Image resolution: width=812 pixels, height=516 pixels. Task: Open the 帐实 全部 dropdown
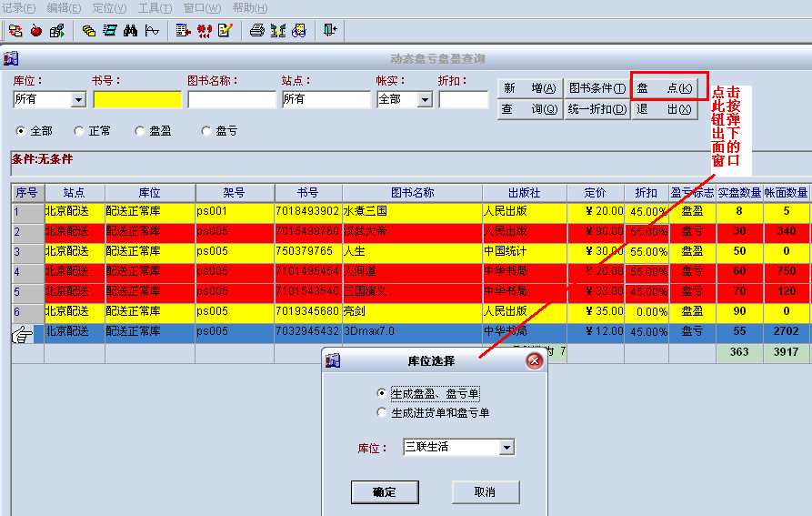[425, 99]
